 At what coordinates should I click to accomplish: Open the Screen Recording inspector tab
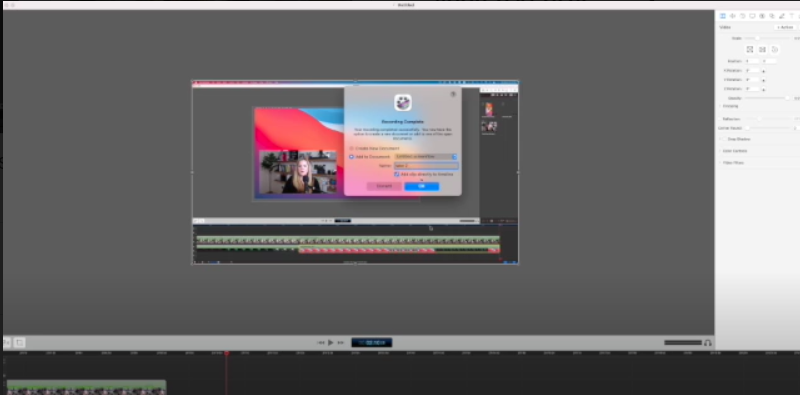coord(752,16)
